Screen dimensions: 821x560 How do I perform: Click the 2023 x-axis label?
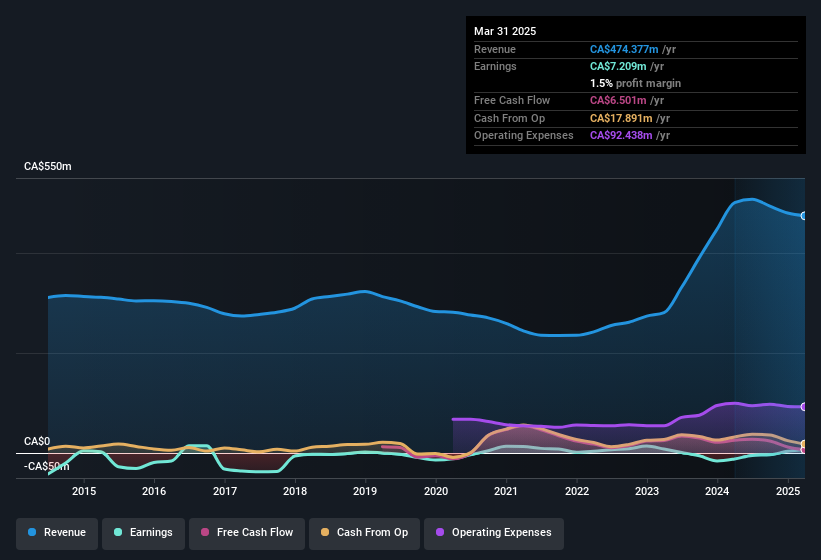point(647,491)
